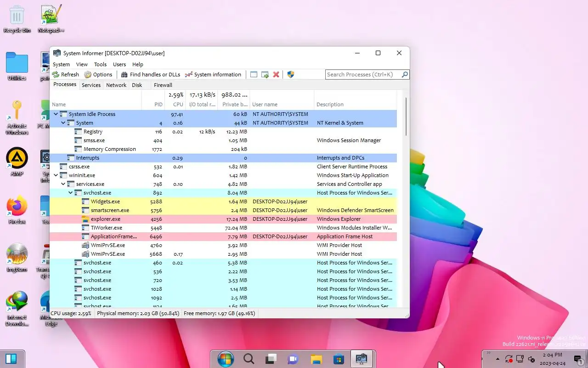Show hidden tray icons arrow
The width and height of the screenshot is (588, 368).
pos(498,359)
